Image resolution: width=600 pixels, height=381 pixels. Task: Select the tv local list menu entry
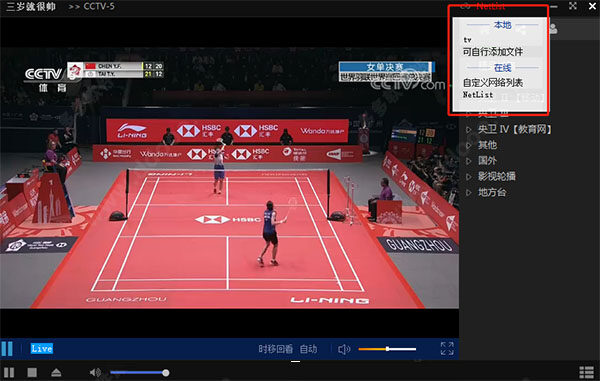pyautogui.click(x=468, y=40)
